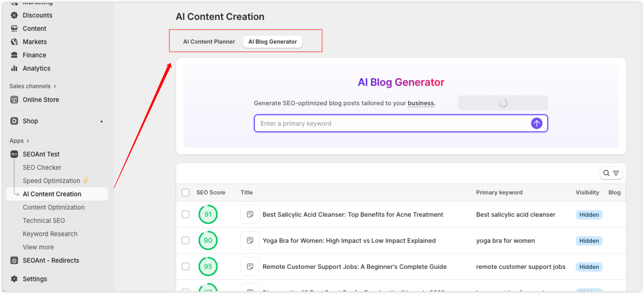Screen dimensions: 644x294
Task: Open Online Store via its store icon
Action: click(14, 100)
